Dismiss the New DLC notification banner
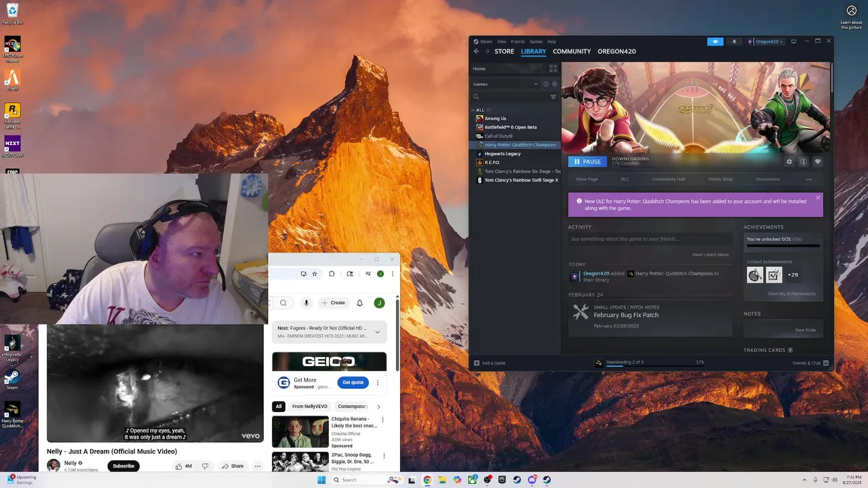The height and width of the screenshot is (488, 868). click(818, 198)
